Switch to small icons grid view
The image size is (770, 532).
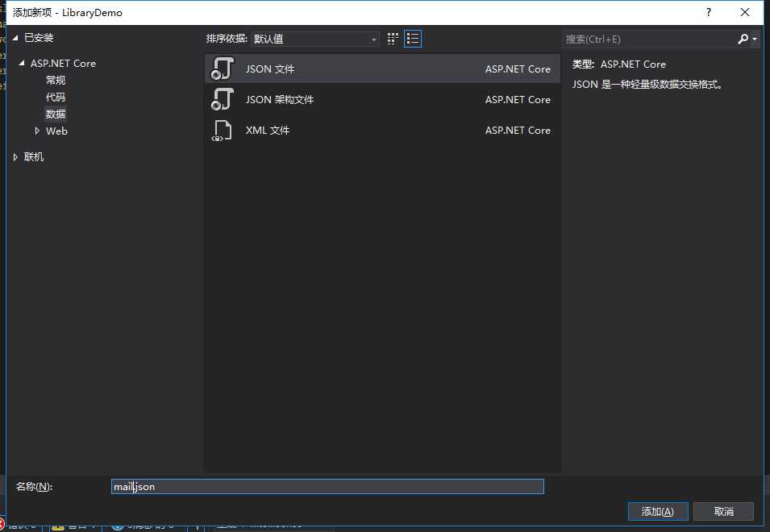pyautogui.click(x=393, y=39)
